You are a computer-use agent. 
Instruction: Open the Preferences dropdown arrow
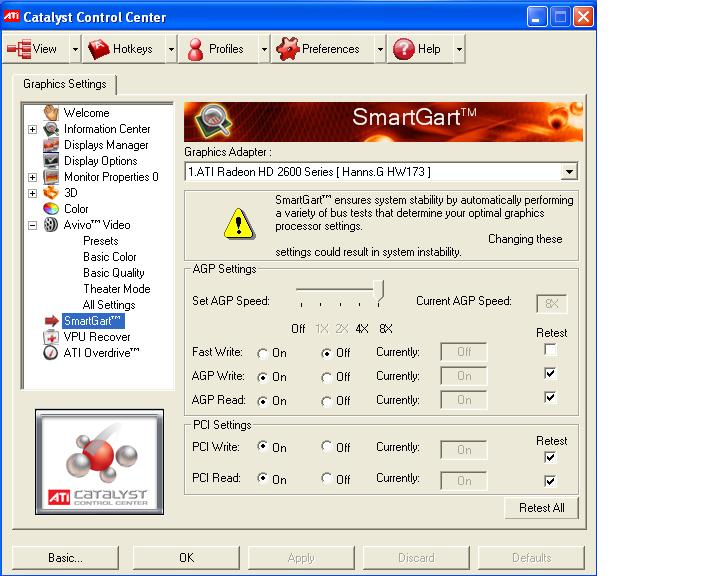click(380, 49)
